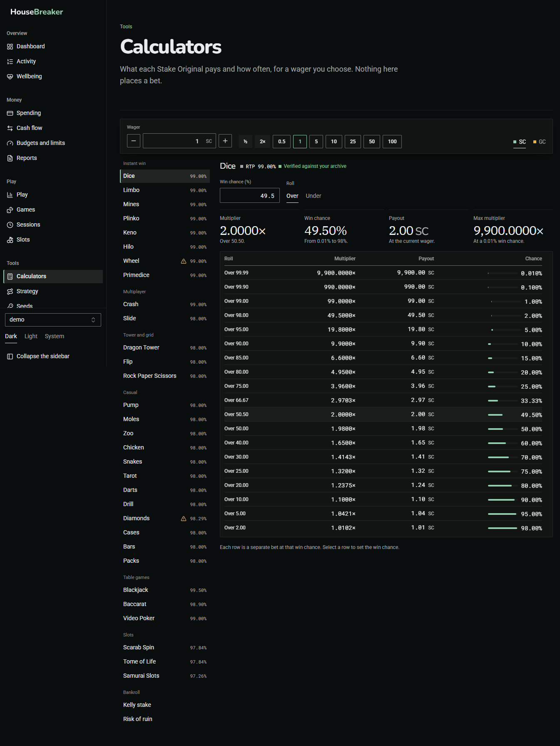Decrease wager with the minus button

[x=133, y=141]
